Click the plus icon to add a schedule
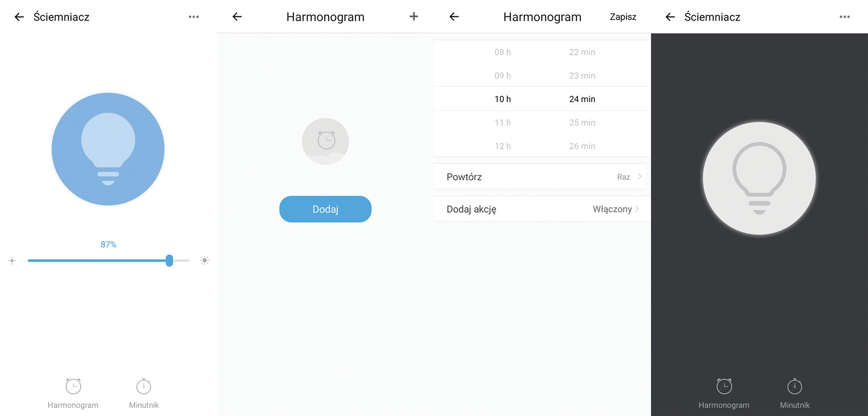868x416 pixels. coord(413,17)
